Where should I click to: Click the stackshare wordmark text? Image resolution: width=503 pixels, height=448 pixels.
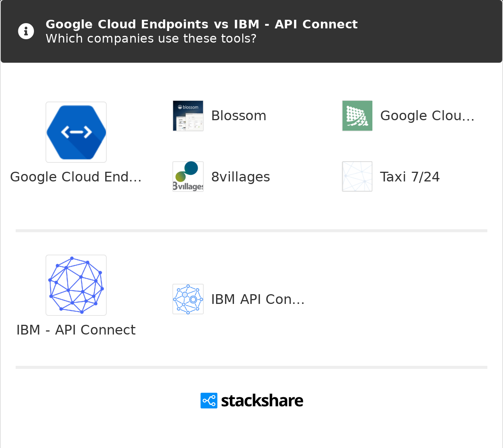tap(262, 401)
